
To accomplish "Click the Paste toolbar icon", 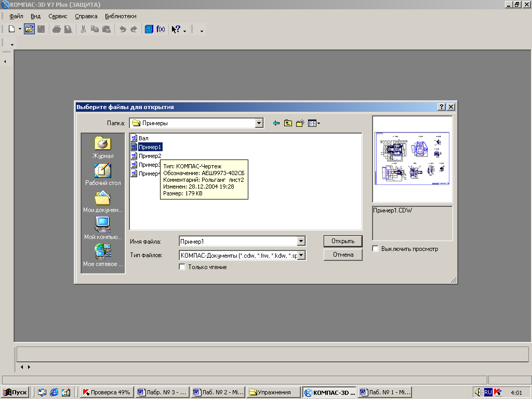I will (x=107, y=29).
